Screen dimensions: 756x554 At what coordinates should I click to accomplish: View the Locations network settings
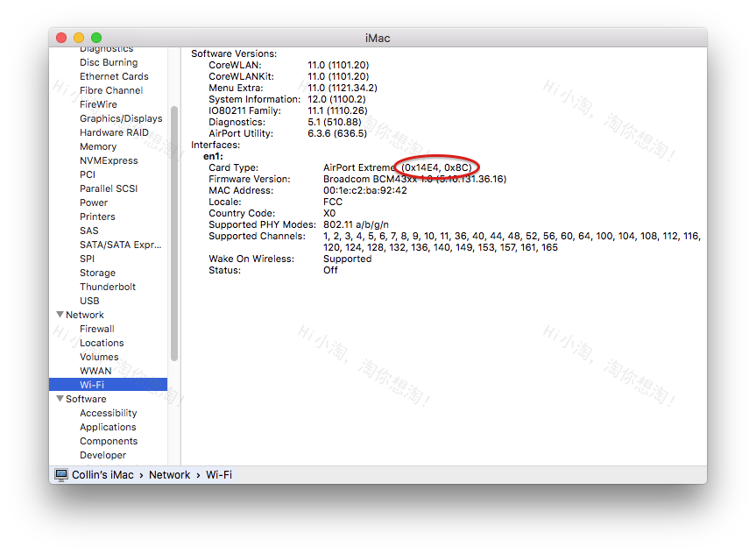pos(100,343)
